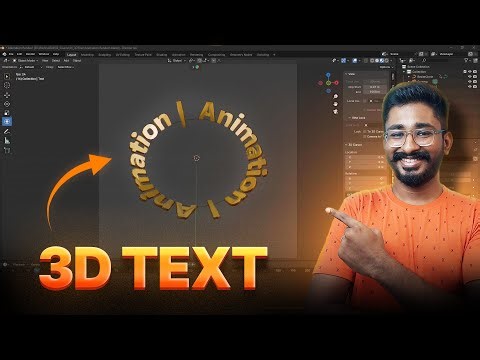Open the File menu
The width and height of the screenshot is (480, 360).
(x=11, y=54)
